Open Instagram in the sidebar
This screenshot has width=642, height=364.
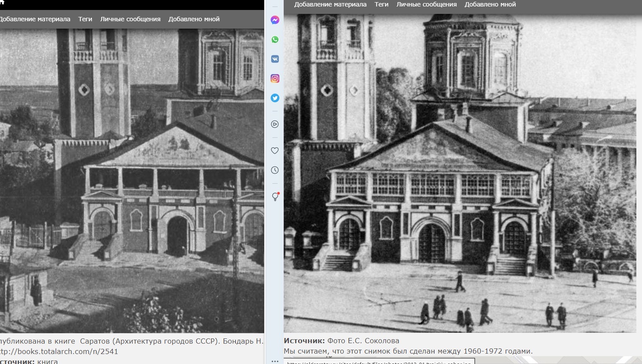[x=275, y=78]
